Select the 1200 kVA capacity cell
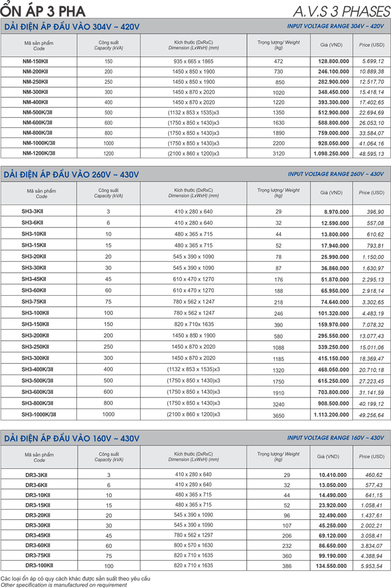This screenshot has width=391, height=588. coord(108,153)
